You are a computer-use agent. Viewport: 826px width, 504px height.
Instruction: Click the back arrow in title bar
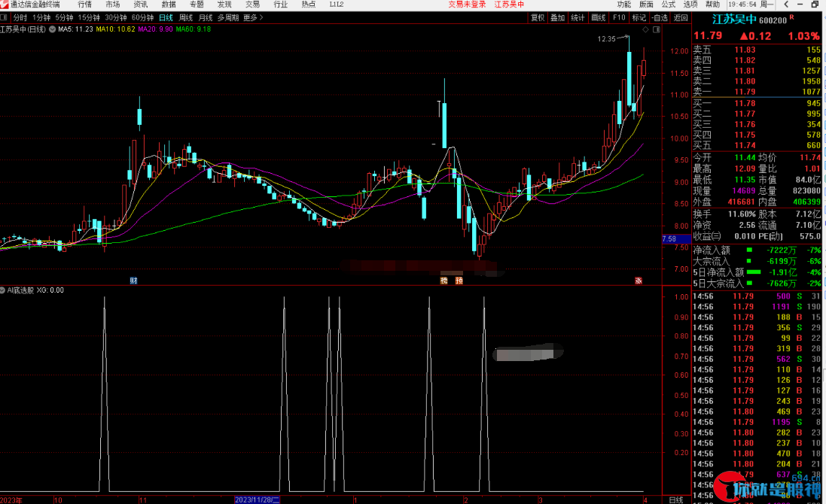[x=786, y=5]
